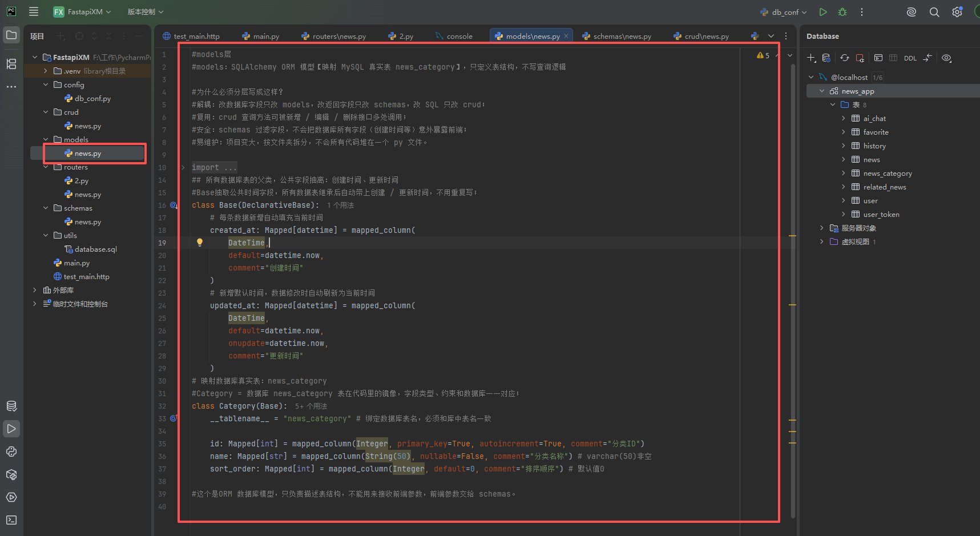Open the 版本控制 dropdown
The width and height of the screenshot is (980, 536).
(x=146, y=11)
